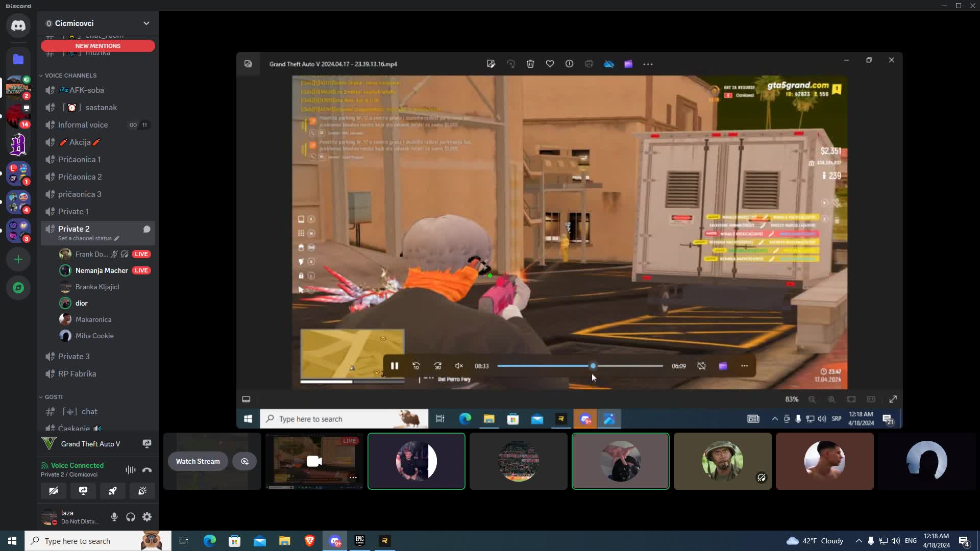
Task: Open the soundboard icon
Action: (x=142, y=491)
